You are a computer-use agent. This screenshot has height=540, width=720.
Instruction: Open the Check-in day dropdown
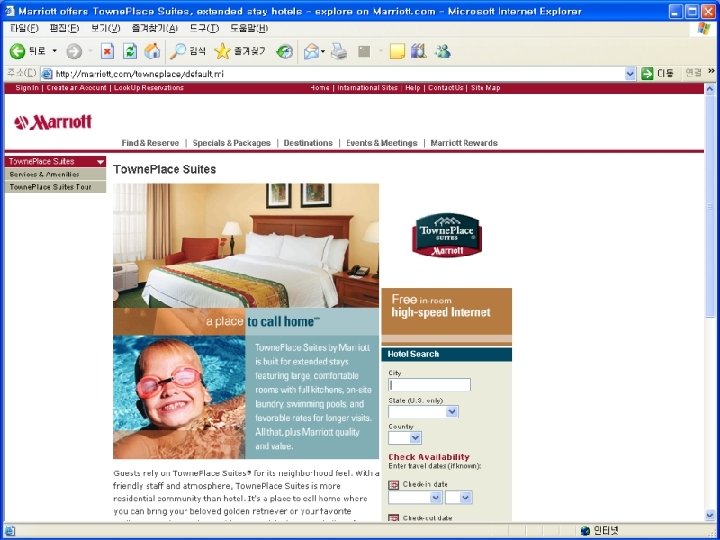tap(466, 497)
